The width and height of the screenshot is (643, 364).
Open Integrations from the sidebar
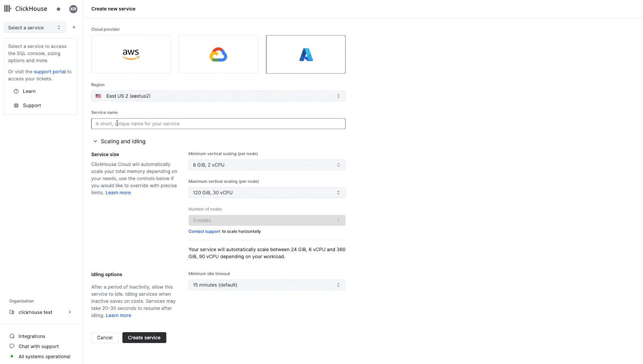tap(32, 336)
